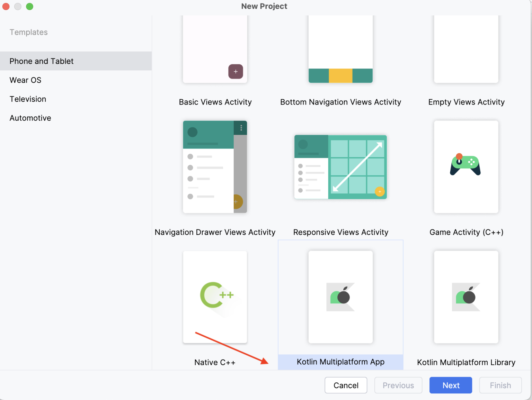Select the Basic Views Activity template thumbnail
Screen dimensions: 532x400
(215, 48)
